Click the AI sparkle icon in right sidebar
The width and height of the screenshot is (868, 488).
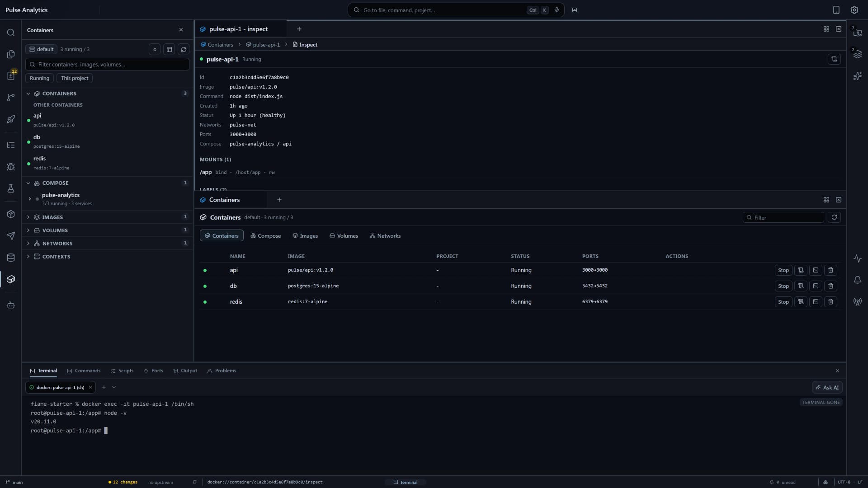[858, 76]
